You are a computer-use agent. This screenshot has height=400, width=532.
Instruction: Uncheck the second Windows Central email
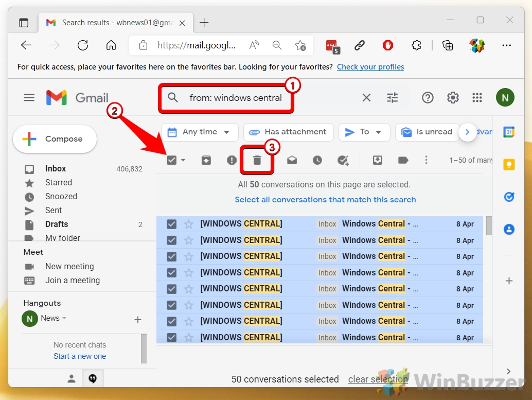172,240
